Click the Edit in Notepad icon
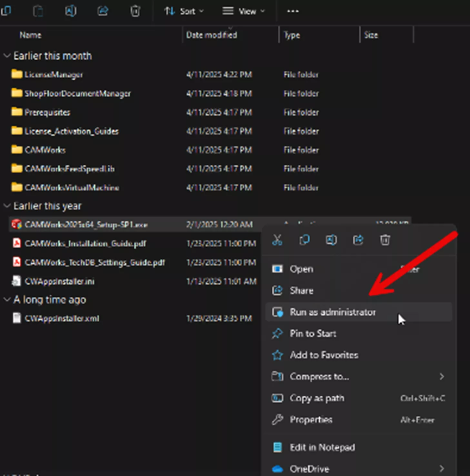This screenshot has height=476, width=470. point(277,447)
